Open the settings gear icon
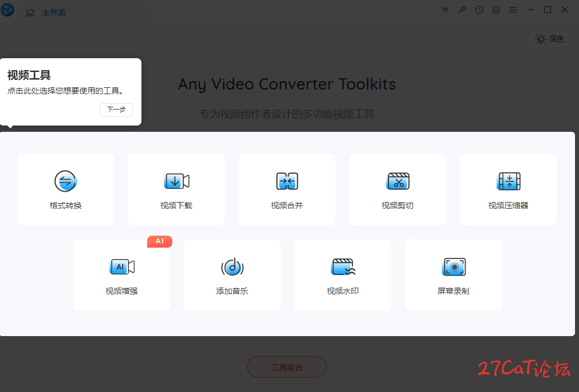This screenshot has height=392, width=579. tap(496, 10)
